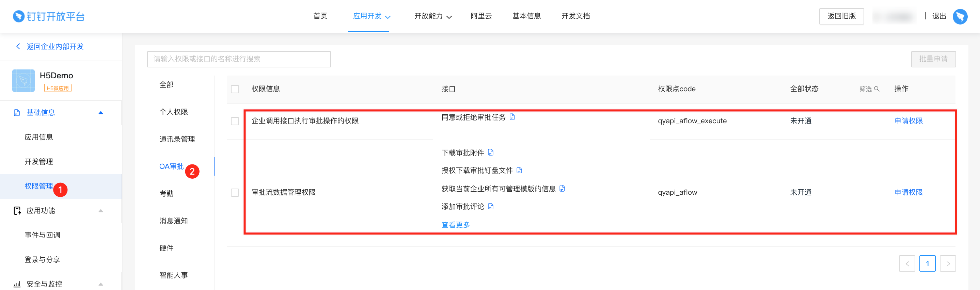Open doc icon beside 获取当前企业所有可管理模版的信息

(x=562, y=189)
